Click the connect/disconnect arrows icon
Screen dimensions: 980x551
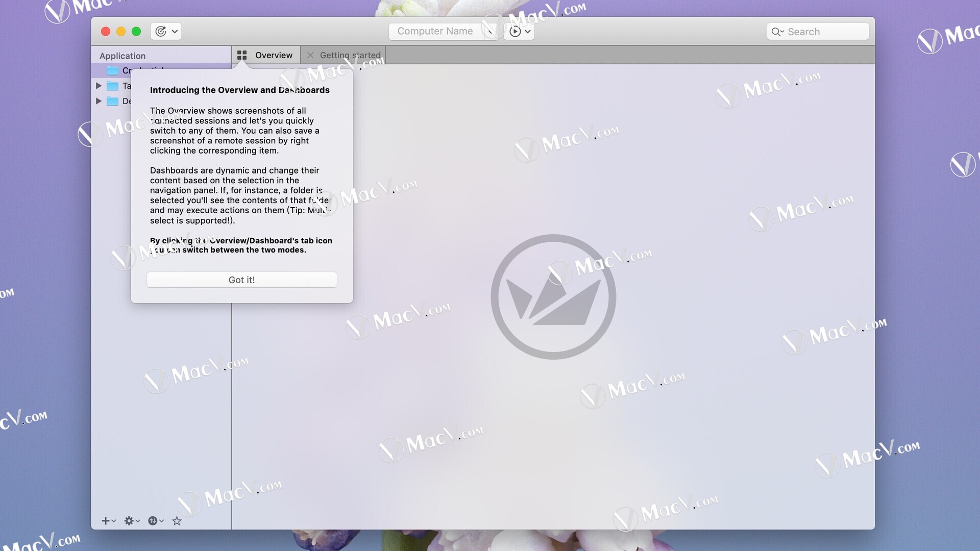pos(153,521)
